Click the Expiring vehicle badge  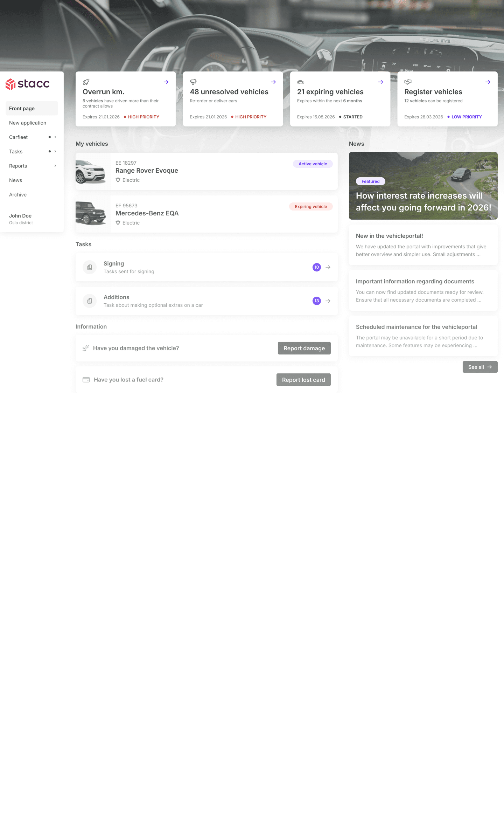[311, 206]
